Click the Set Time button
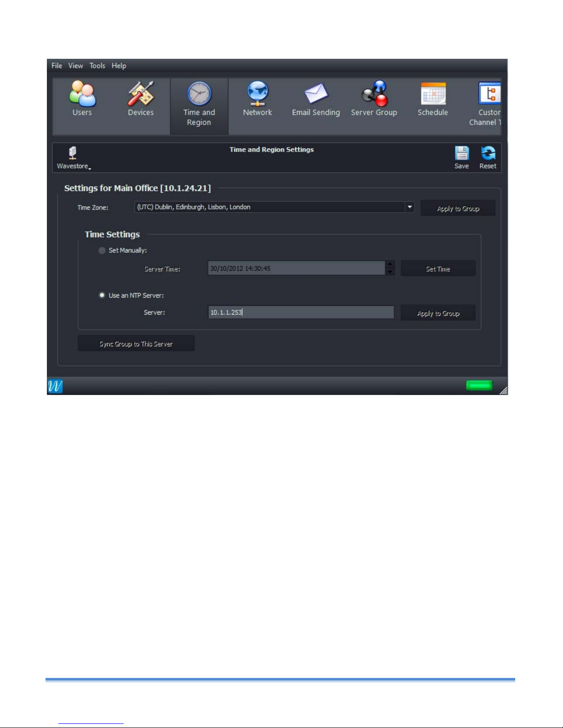This screenshot has width=563, height=728. pyautogui.click(x=438, y=269)
